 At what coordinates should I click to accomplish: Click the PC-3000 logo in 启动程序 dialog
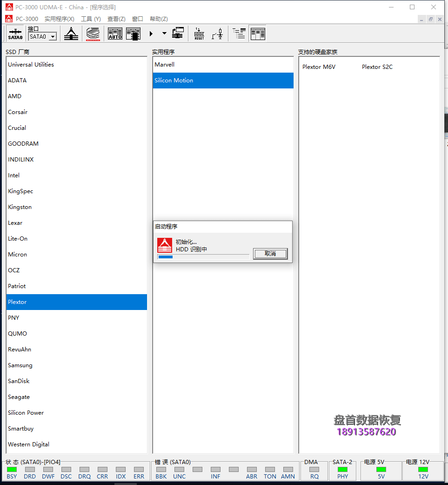165,245
